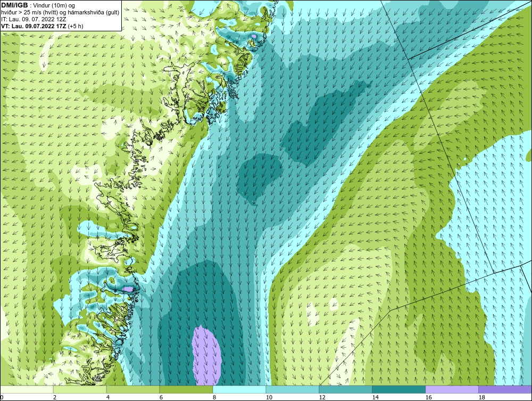Click the tiny purple patch near the northern coast

tap(254, 36)
